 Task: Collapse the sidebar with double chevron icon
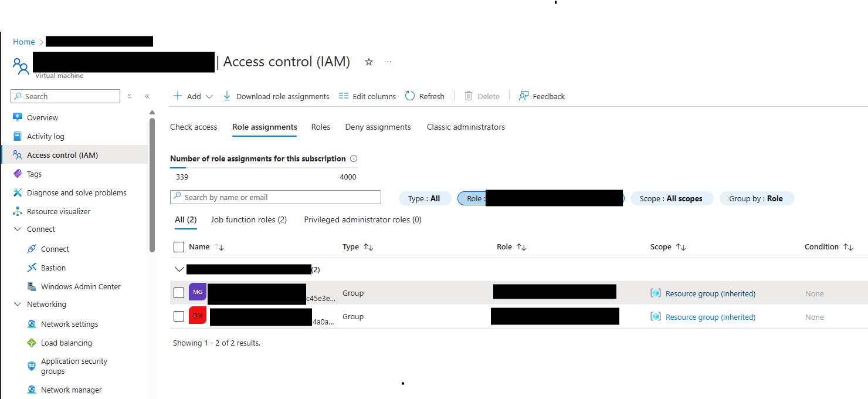point(147,96)
